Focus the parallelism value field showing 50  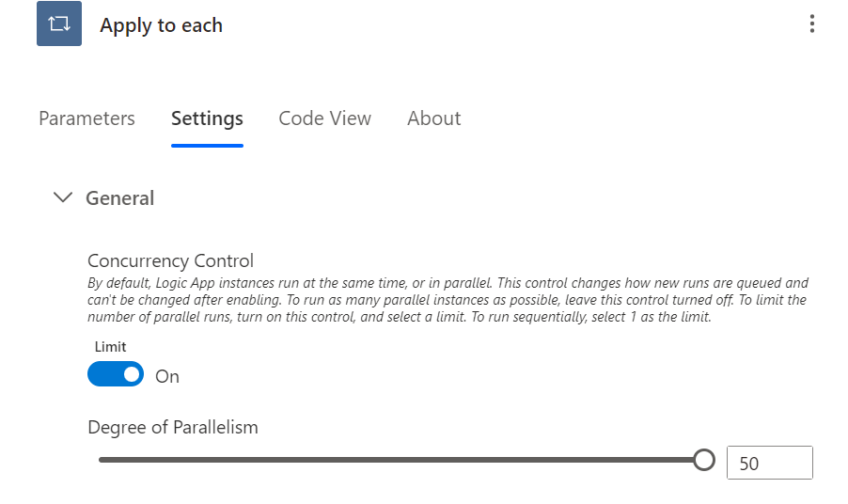[769, 463]
